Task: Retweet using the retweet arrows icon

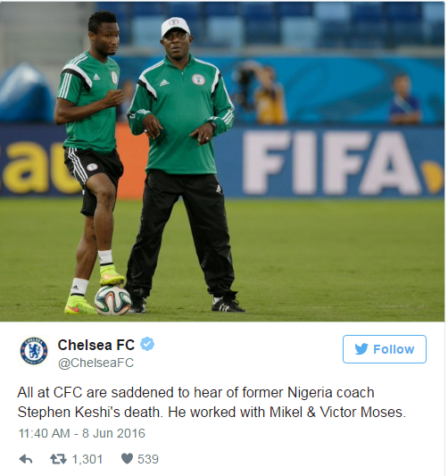Action: click(58, 459)
